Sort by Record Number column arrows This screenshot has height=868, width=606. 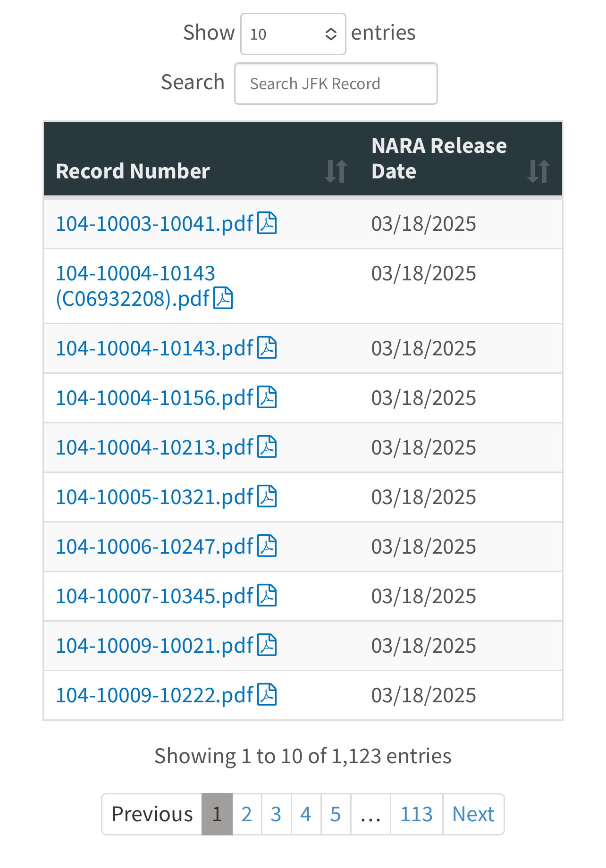[336, 171]
